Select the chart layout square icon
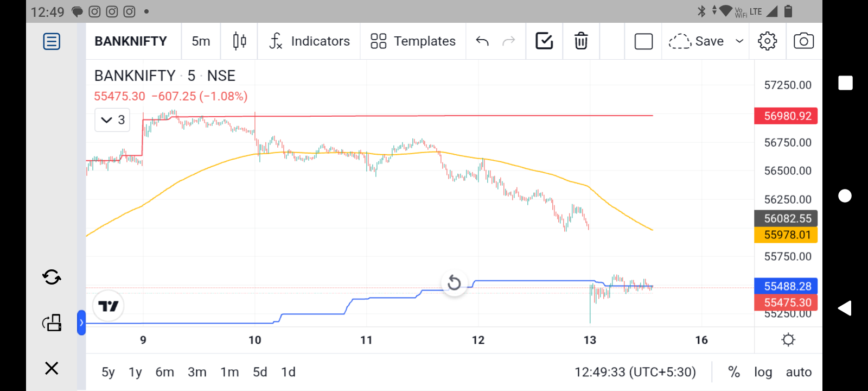 (643, 41)
